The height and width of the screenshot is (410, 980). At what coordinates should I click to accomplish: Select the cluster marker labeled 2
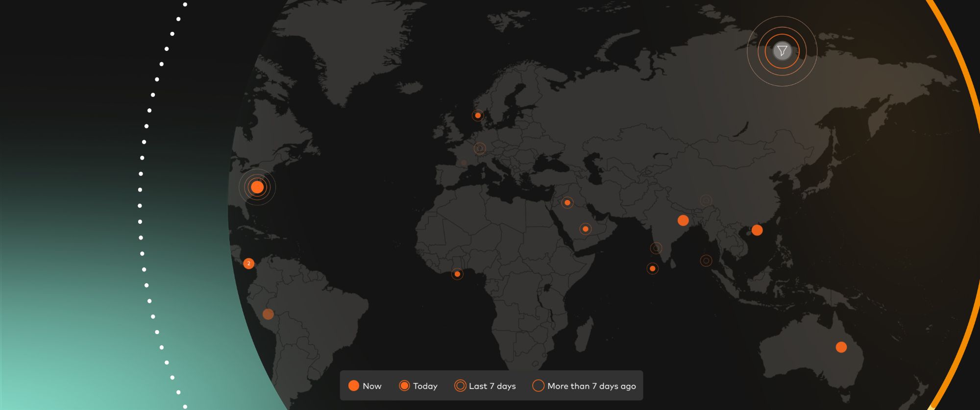249,264
